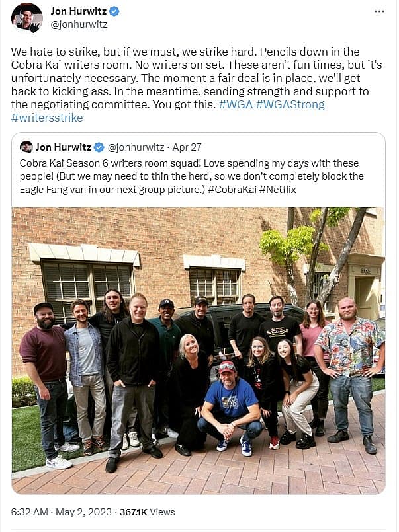The width and height of the screenshot is (399, 532).
Task: Click the @jonhurwitz handle under the name
Action: [79, 24]
